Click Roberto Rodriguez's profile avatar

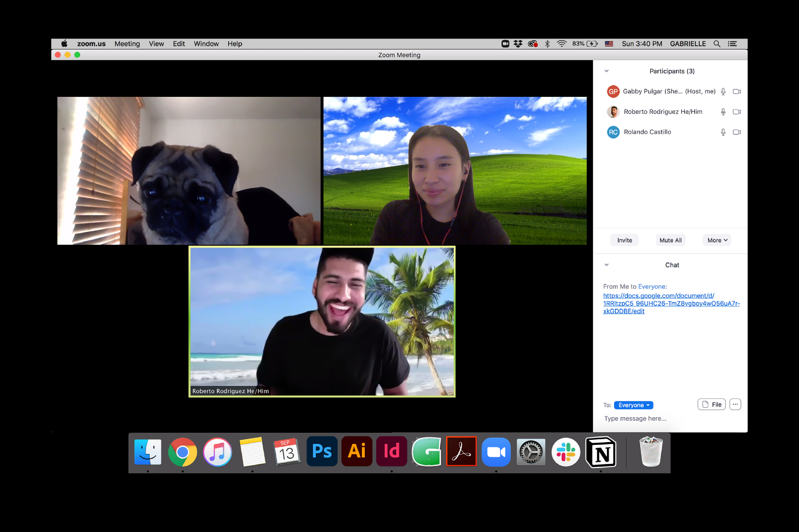click(x=613, y=112)
